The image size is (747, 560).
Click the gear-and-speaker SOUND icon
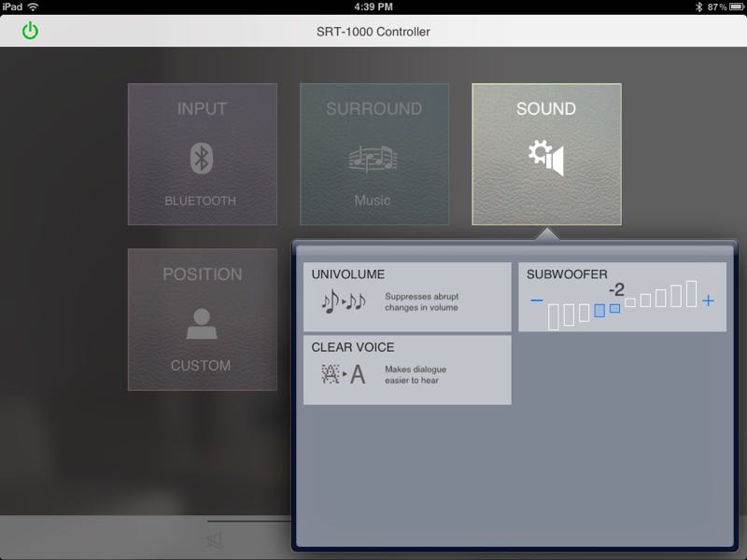point(546,159)
